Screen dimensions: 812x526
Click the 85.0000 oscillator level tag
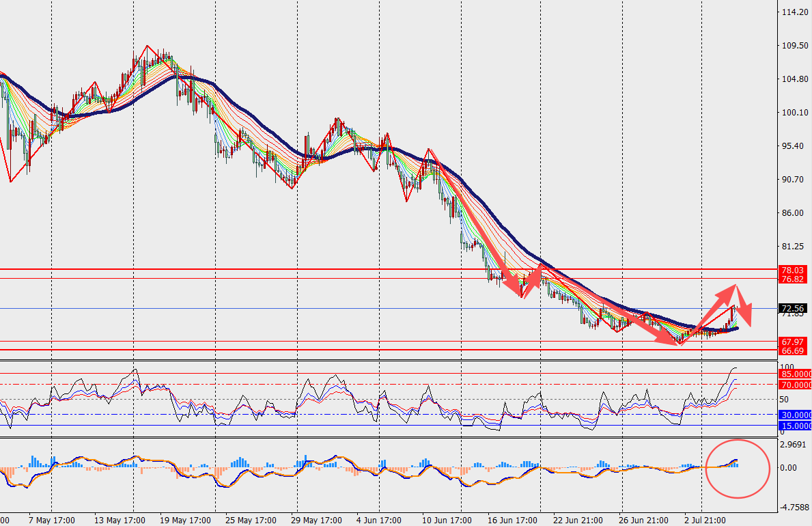coord(795,374)
